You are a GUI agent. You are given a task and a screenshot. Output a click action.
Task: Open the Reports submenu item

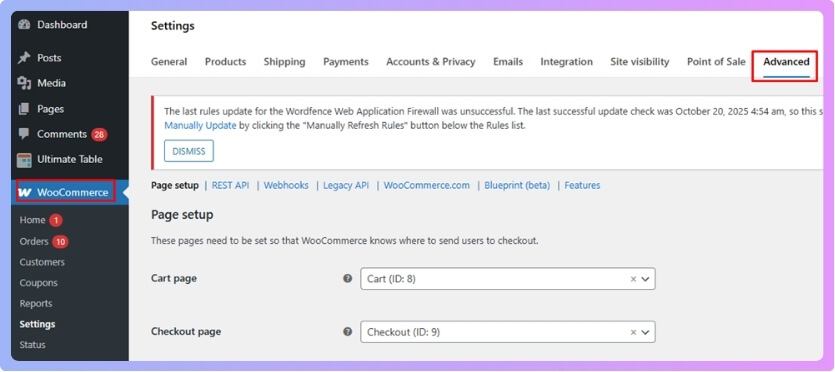(x=36, y=304)
